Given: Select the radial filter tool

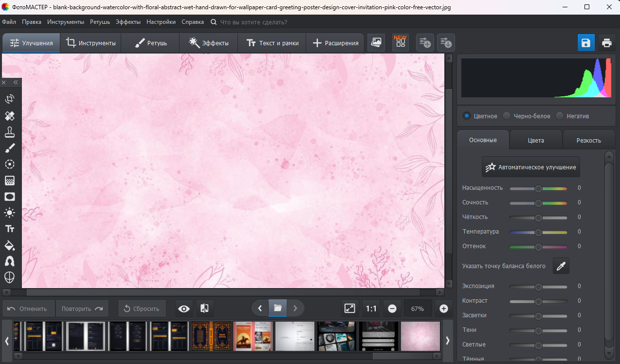Looking at the screenshot, I should point(10,164).
